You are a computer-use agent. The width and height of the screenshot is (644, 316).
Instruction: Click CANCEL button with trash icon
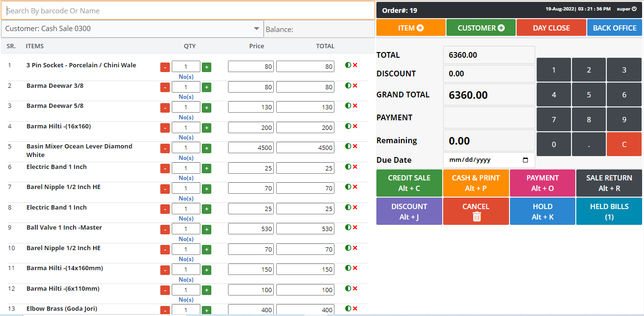tap(476, 211)
